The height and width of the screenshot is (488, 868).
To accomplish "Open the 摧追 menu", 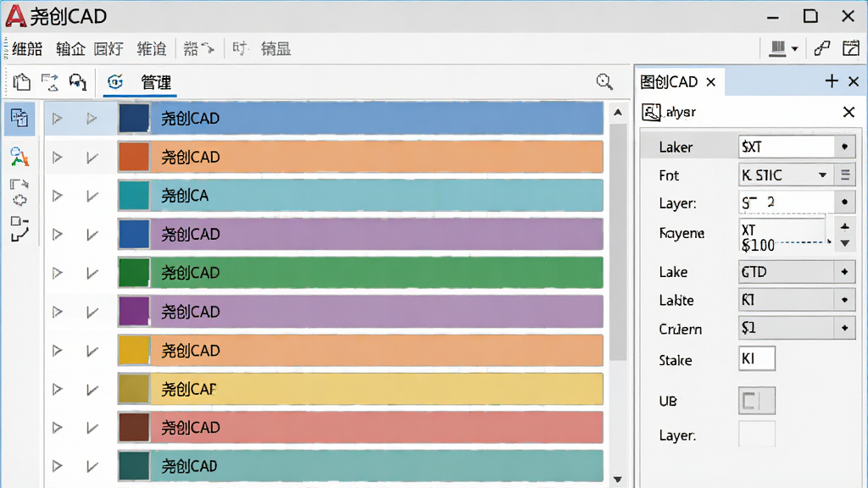I will [152, 49].
